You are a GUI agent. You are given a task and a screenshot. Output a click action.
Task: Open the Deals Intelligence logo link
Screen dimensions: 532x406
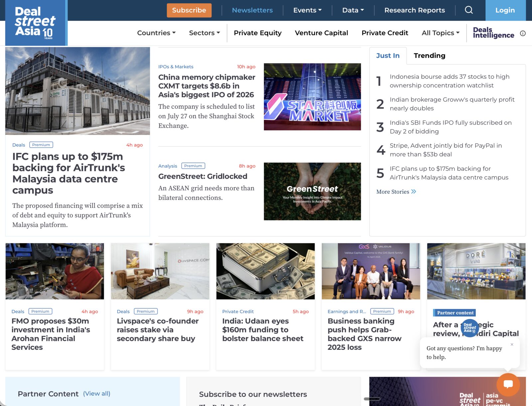(493, 33)
